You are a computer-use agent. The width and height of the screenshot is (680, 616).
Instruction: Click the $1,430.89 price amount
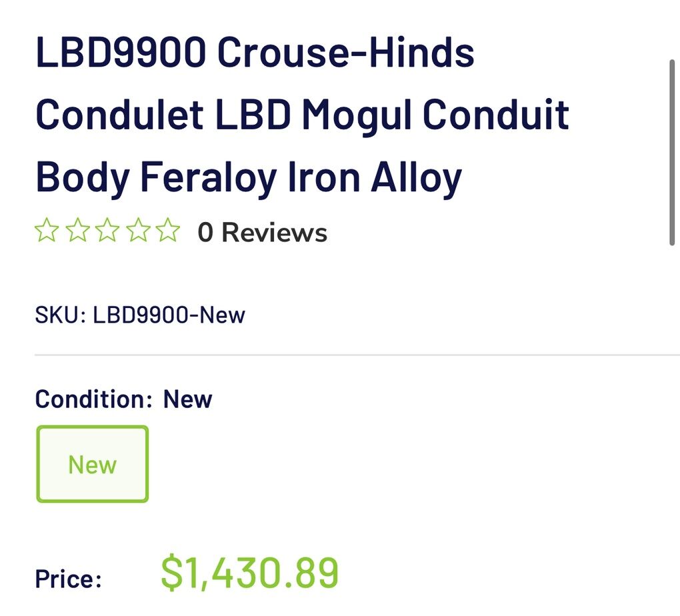250,573
